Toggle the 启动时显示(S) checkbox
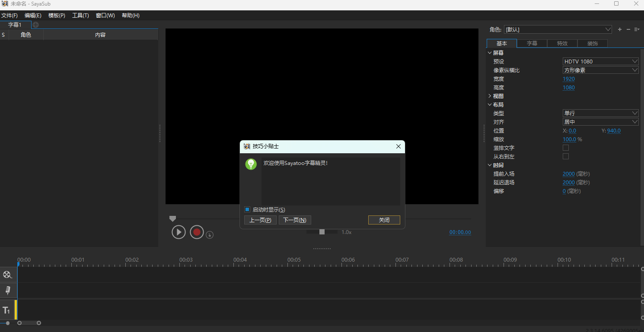The width and height of the screenshot is (644, 332). pyautogui.click(x=248, y=209)
